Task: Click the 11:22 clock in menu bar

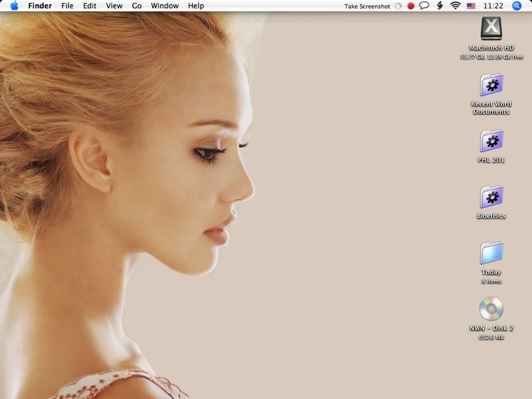Action: (x=493, y=6)
